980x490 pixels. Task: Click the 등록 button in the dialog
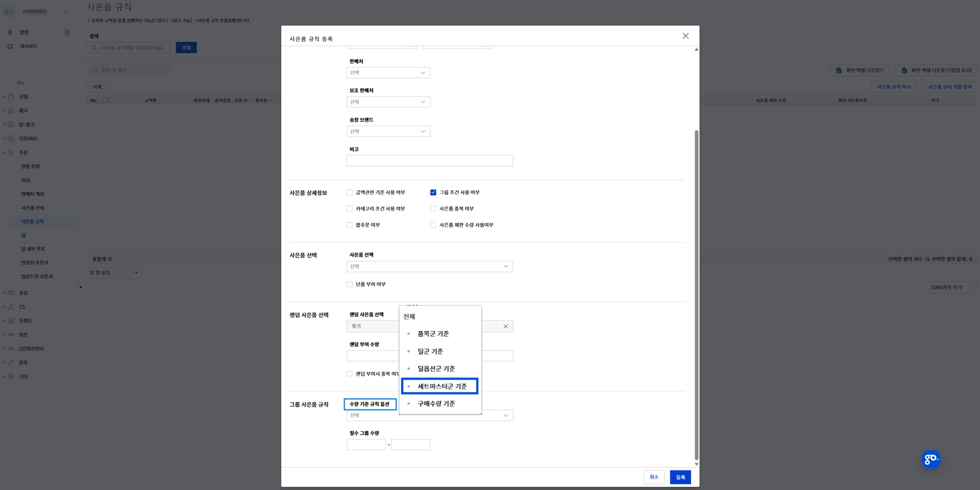pyautogui.click(x=680, y=477)
